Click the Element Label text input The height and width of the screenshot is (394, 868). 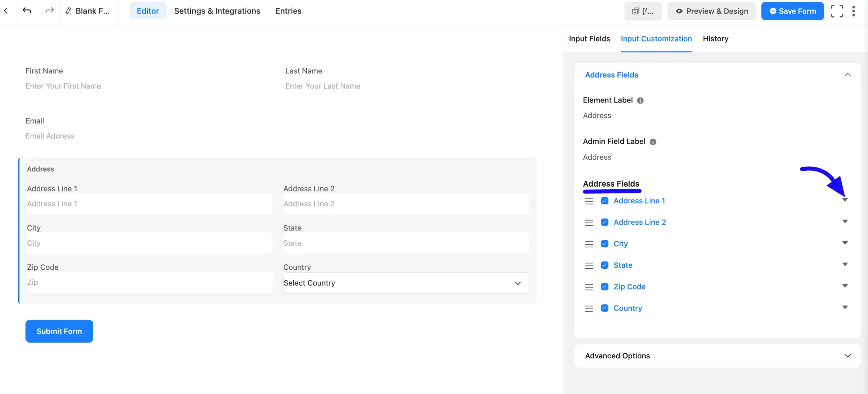pyautogui.click(x=717, y=116)
